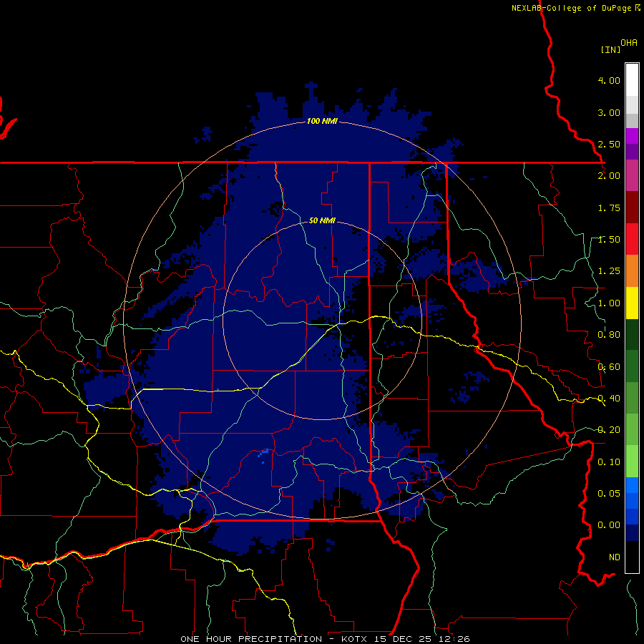Image resolution: width=644 pixels, height=644 pixels.
Task: Click the 3.00 legend value
Action: [609, 112]
